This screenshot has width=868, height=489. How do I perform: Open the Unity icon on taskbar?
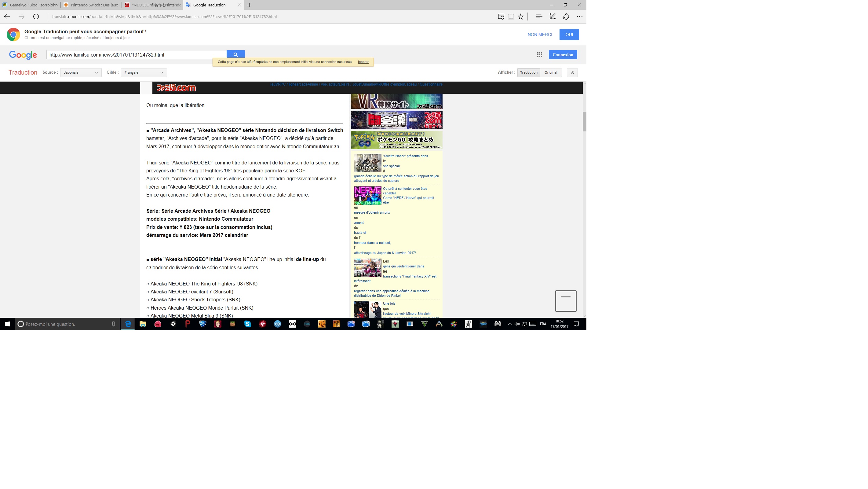(173, 324)
